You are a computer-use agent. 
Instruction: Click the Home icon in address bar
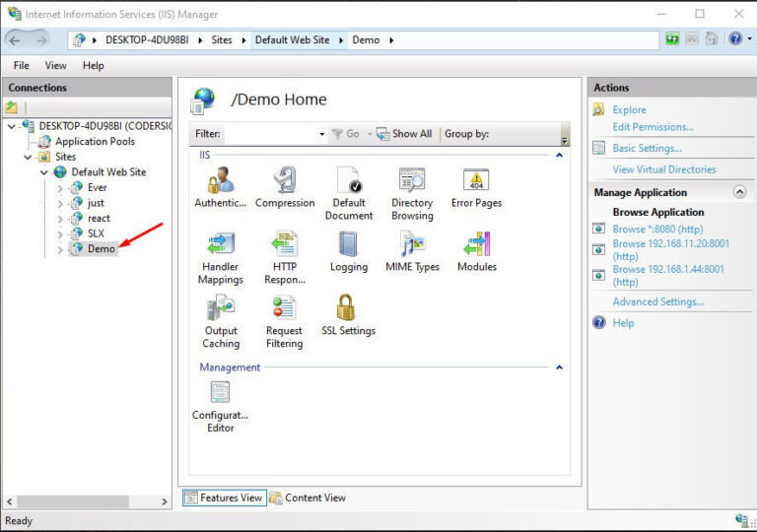[x=712, y=38]
